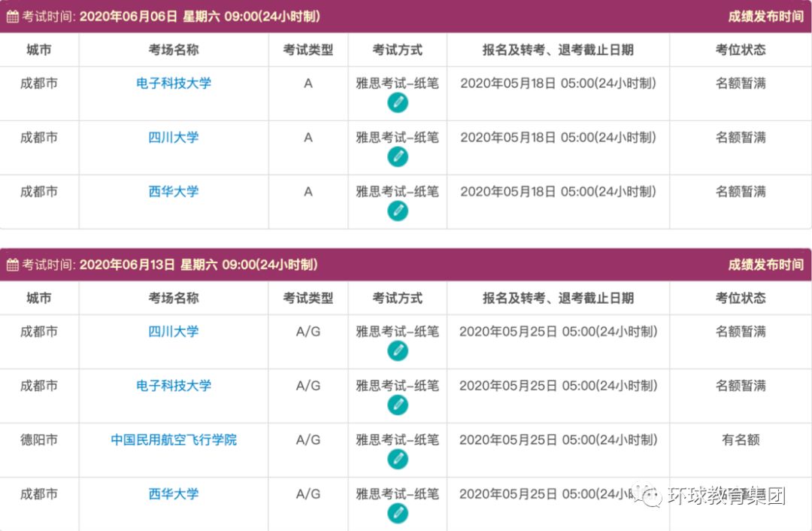The image size is (812, 531).
Task: Select the 考试类型 column header
Action: coord(307,50)
